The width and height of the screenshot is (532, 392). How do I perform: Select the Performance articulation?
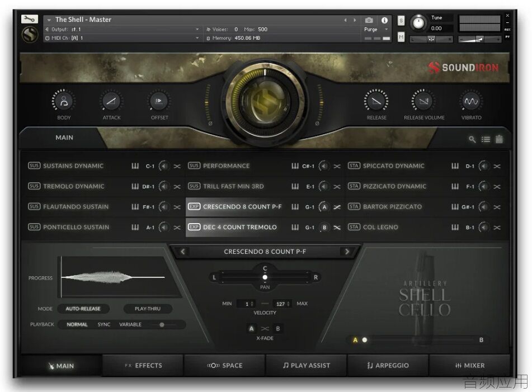tap(227, 166)
